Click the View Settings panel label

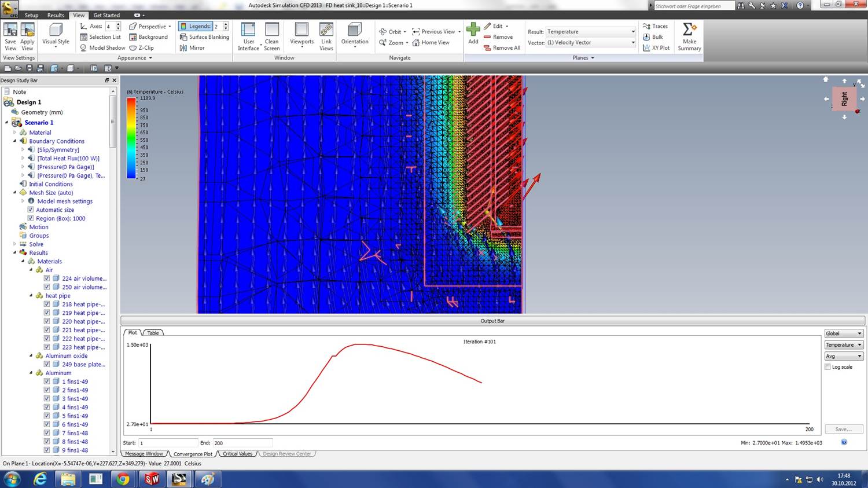19,58
